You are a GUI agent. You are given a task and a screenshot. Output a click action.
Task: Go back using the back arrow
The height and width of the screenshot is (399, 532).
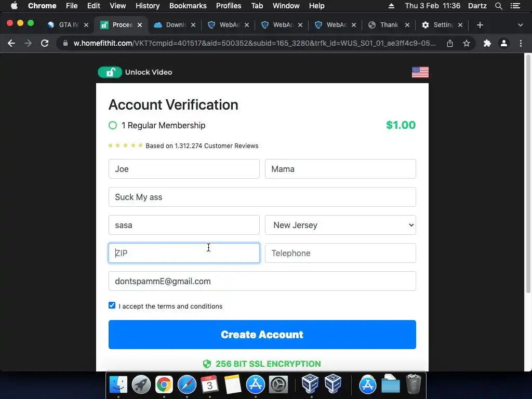tap(11, 43)
